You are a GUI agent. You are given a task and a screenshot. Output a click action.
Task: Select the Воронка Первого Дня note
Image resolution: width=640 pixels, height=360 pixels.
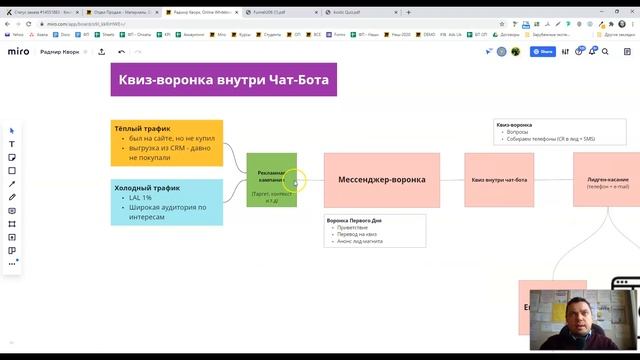[x=375, y=231]
